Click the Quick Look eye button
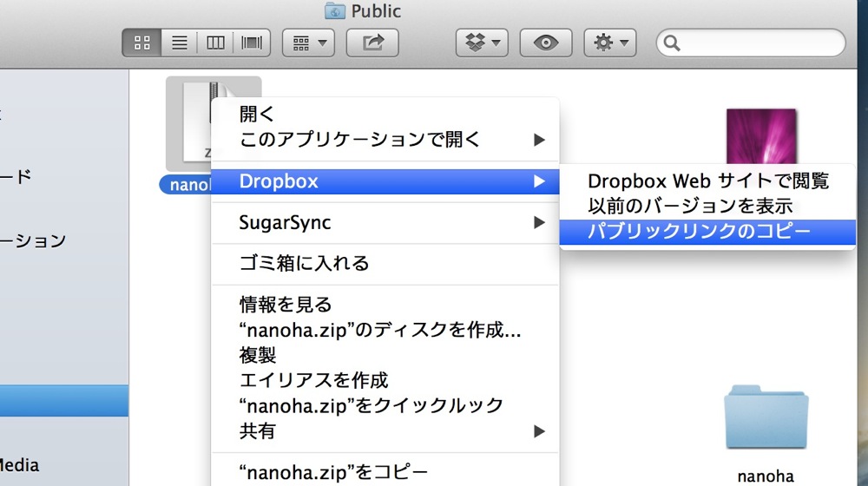The height and width of the screenshot is (486, 868). tap(546, 43)
